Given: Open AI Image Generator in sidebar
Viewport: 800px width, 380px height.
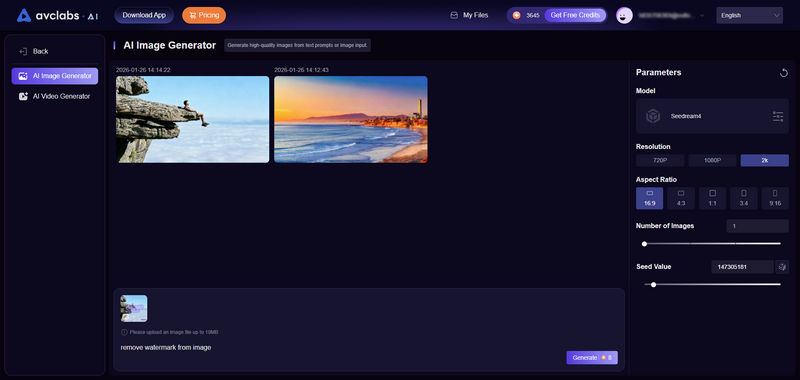Looking at the screenshot, I should click(55, 76).
